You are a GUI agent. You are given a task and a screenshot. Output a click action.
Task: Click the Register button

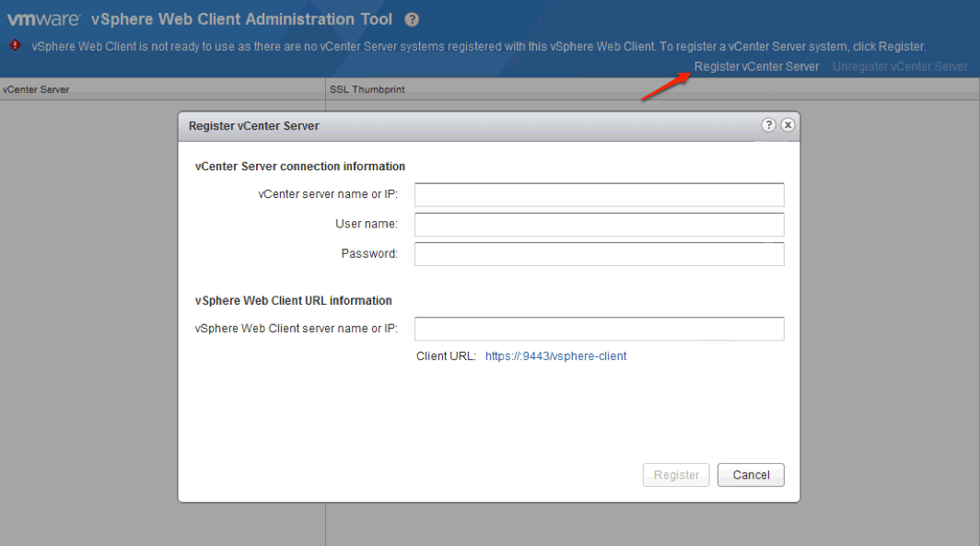click(676, 475)
